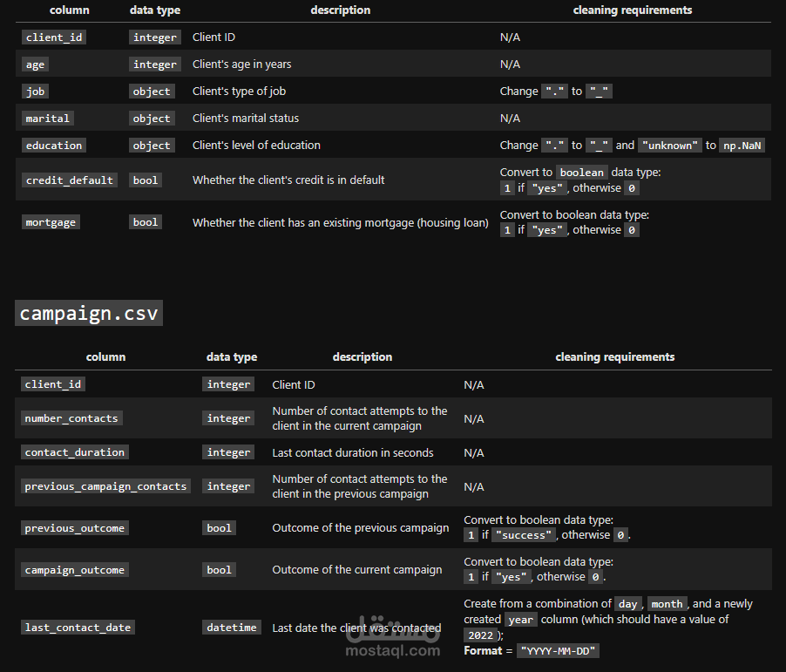Image resolution: width=786 pixels, height=672 pixels.
Task: Select the "unknown" code tag
Action: pyautogui.click(x=670, y=146)
